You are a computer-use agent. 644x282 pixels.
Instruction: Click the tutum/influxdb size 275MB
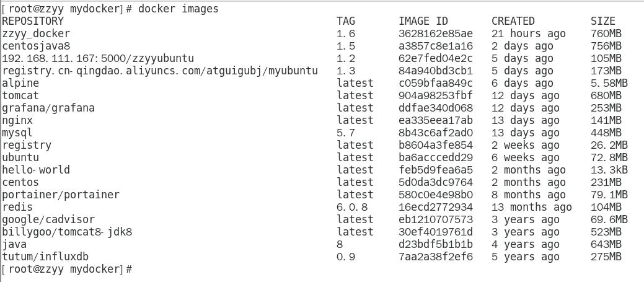click(x=606, y=257)
